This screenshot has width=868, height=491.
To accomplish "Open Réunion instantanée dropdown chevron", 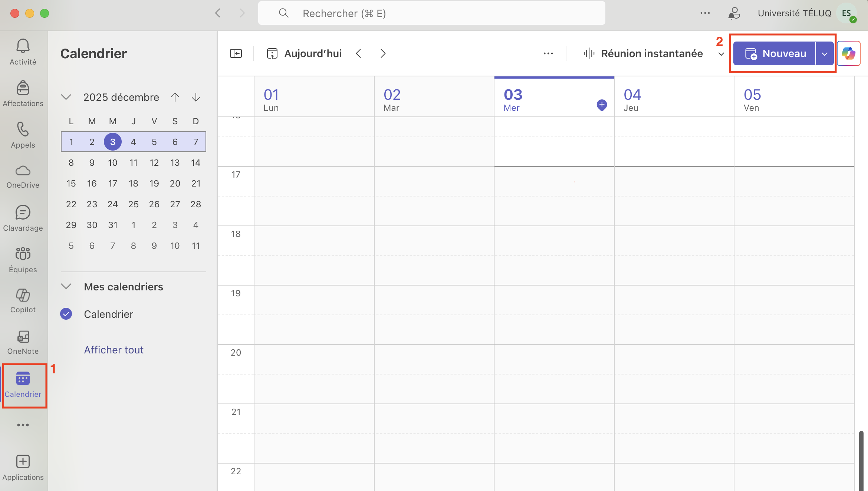I will tap(721, 54).
